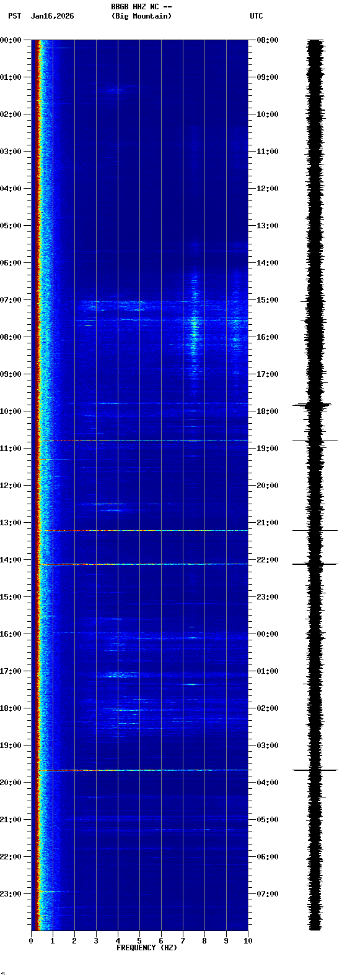The width and height of the screenshot is (342, 980).
Task: Select the 'FREQUENCY (HZ)' axis title
Action: 147,948
